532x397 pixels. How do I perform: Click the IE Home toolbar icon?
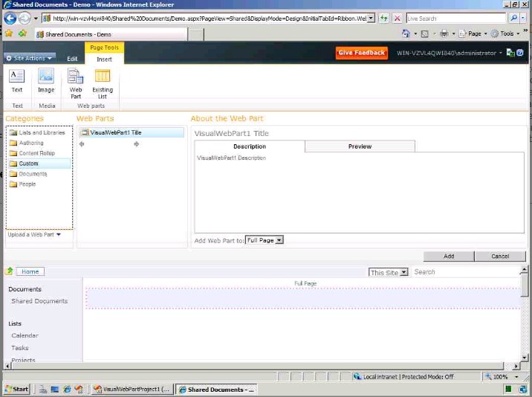406,33
